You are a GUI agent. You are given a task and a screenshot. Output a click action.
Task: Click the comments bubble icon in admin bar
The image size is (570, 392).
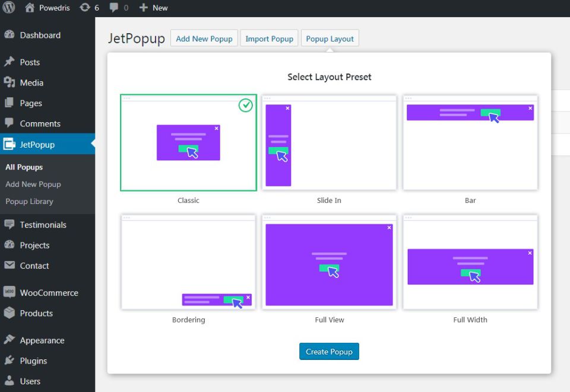(x=113, y=8)
